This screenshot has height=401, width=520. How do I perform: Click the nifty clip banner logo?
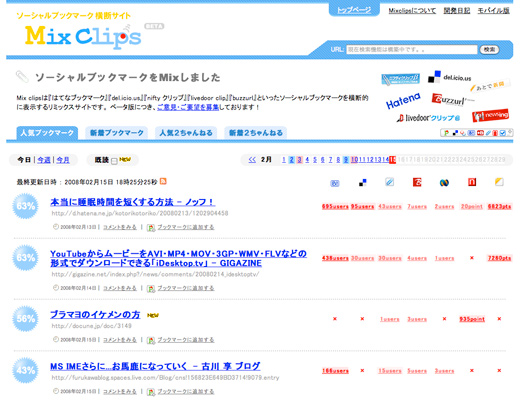point(400,79)
